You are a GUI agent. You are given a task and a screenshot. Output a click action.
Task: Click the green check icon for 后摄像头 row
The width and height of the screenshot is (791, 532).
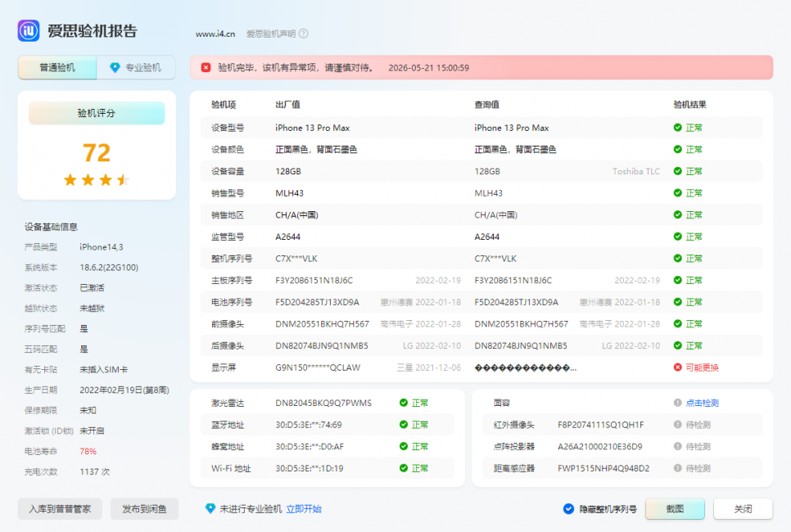(x=677, y=345)
